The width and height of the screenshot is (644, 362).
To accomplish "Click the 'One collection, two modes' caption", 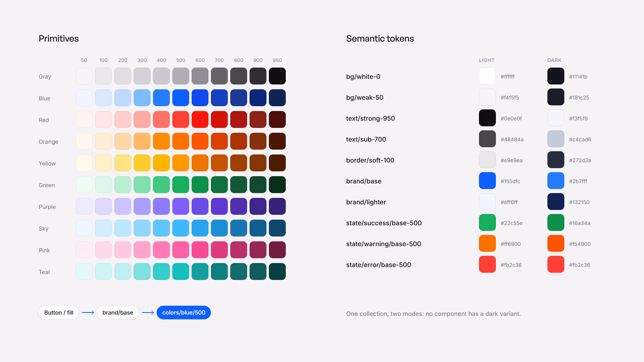I will coord(433,314).
